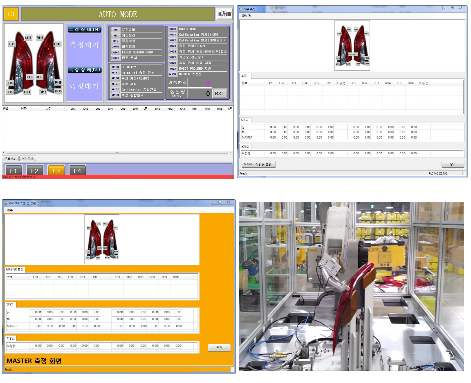Open the menu item in white measurement window
The width and height of the screenshot is (471, 383).
[246, 16]
